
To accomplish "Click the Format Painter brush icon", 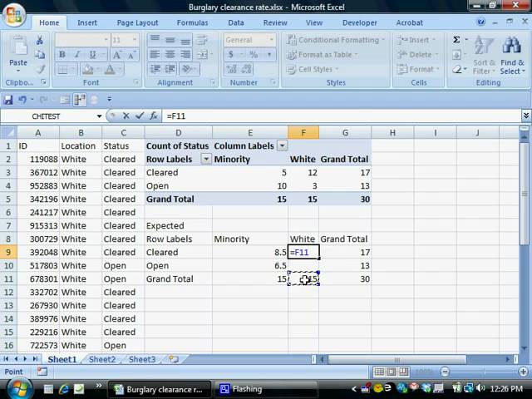I will pos(41,69).
